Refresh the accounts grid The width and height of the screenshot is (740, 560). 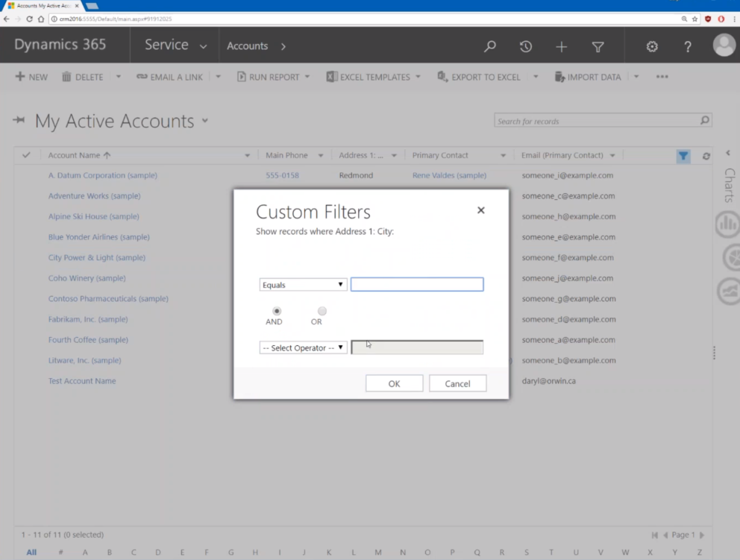[706, 156]
